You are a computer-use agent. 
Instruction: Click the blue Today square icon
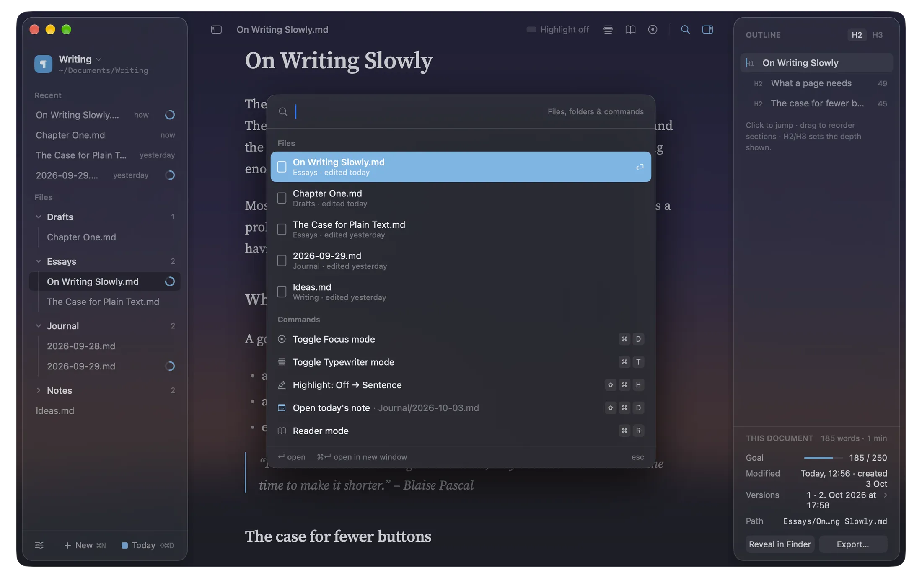(x=124, y=545)
